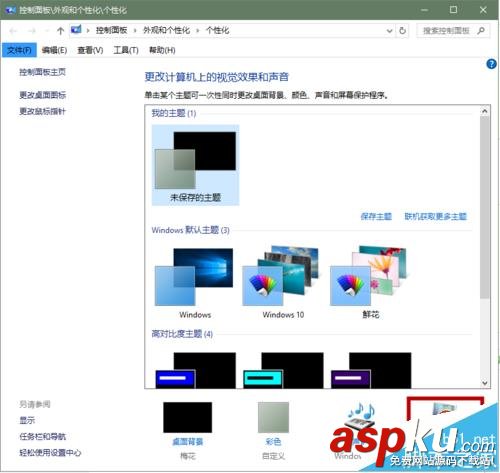Open 彩色 color settings swatch
The height and width of the screenshot is (473, 500).
[x=273, y=417]
